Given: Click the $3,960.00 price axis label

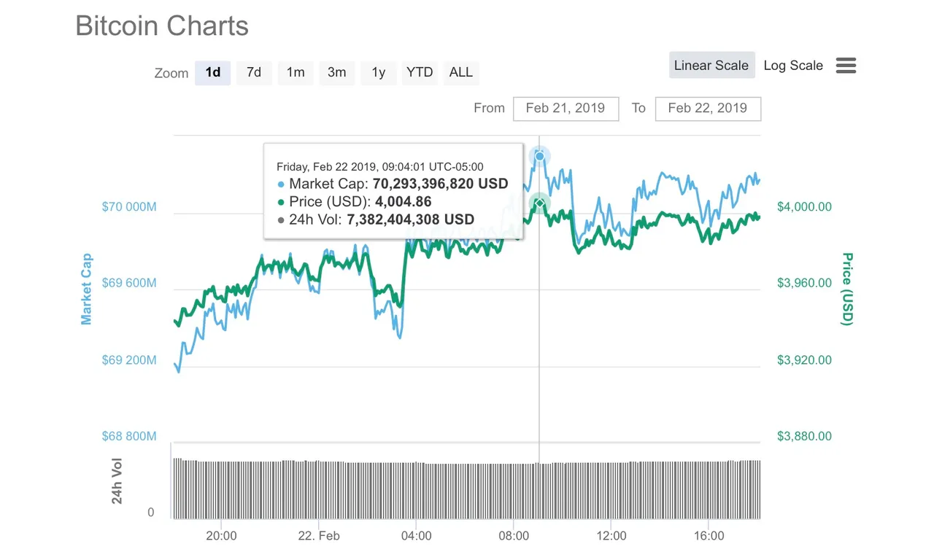Looking at the screenshot, I should (804, 283).
